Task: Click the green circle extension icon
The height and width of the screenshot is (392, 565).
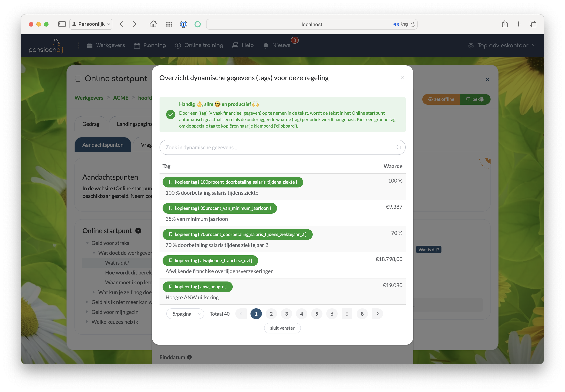Action: tap(198, 24)
